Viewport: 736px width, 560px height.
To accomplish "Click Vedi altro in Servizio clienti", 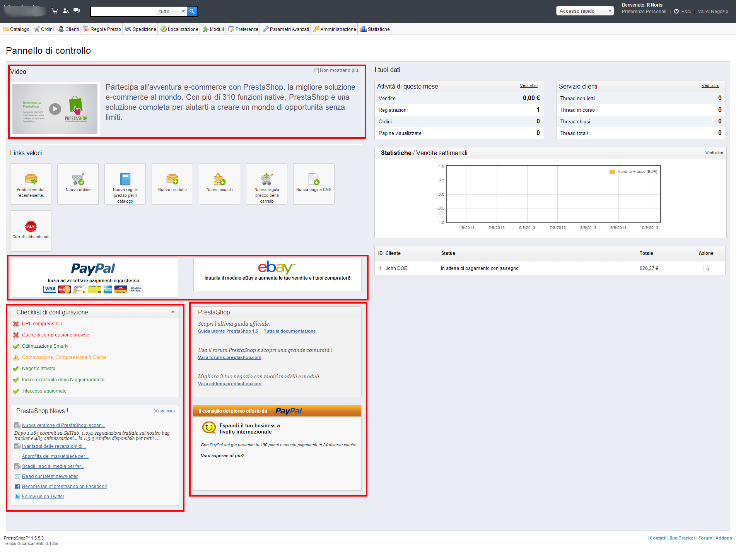I will [x=710, y=85].
